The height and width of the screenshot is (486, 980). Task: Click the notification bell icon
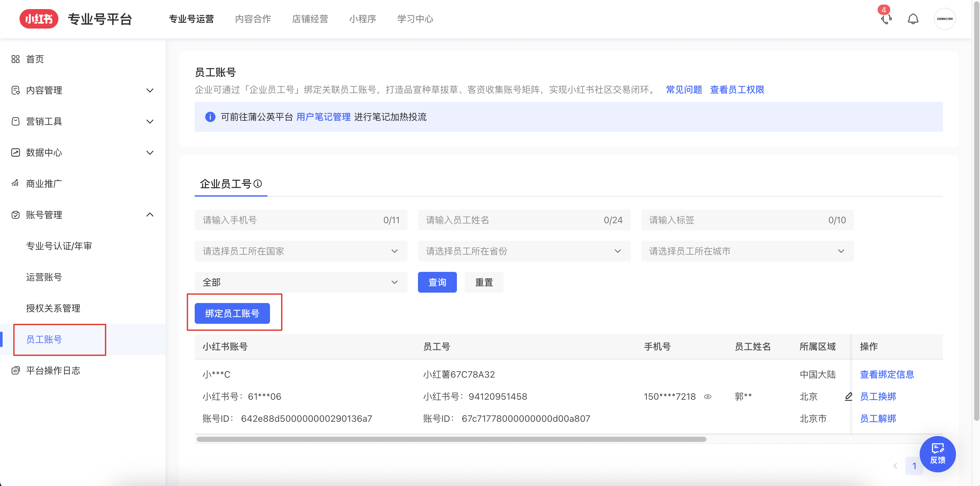(x=913, y=18)
